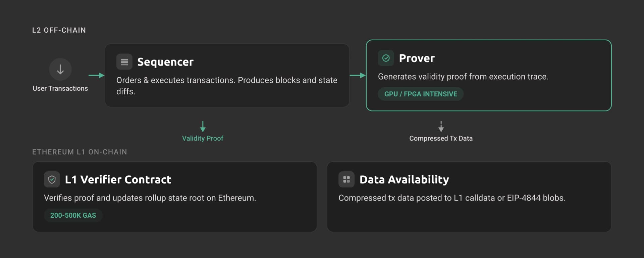Click the Data Availability grid icon
This screenshot has width=644, height=258.
click(346, 179)
